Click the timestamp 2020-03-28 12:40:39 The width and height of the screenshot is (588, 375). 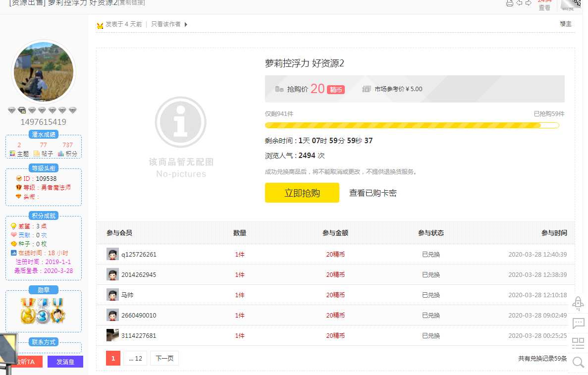537,254
